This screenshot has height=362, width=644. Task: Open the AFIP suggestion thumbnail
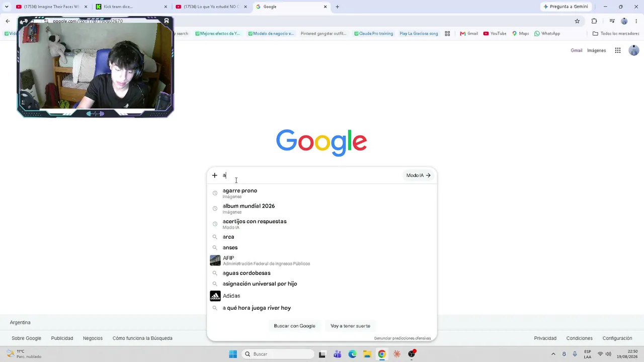point(215,260)
